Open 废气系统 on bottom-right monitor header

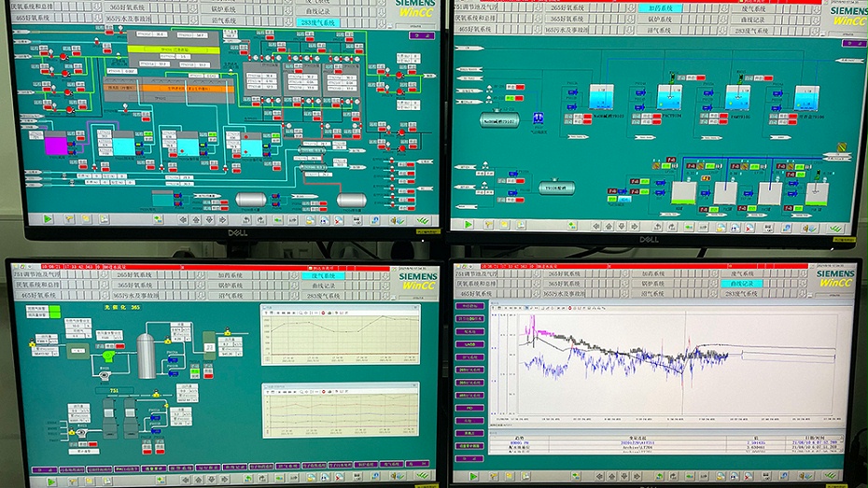(742, 273)
